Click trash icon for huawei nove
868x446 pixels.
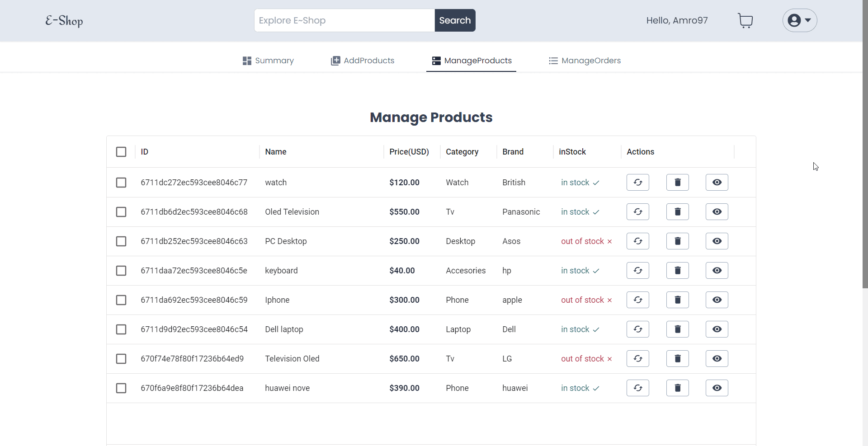[677, 388]
